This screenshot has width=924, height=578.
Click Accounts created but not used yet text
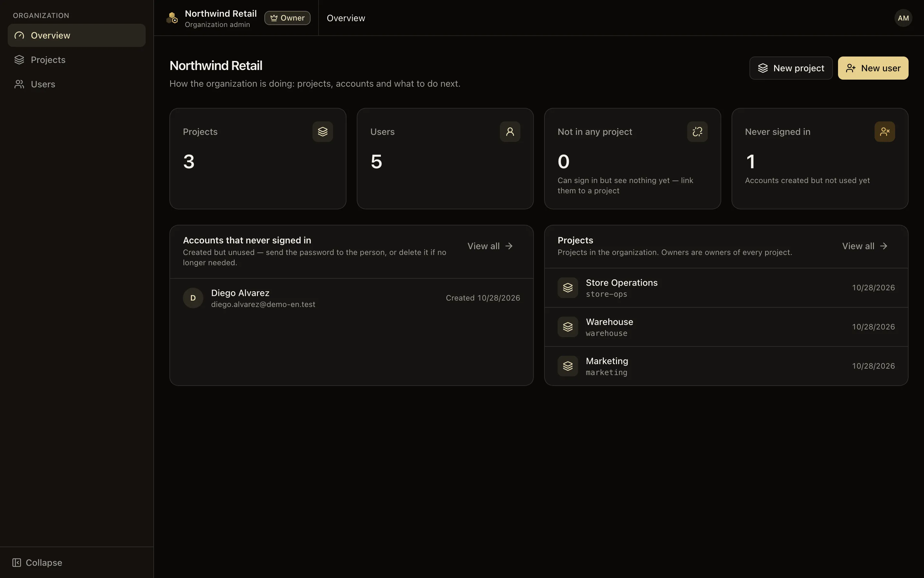(807, 180)
